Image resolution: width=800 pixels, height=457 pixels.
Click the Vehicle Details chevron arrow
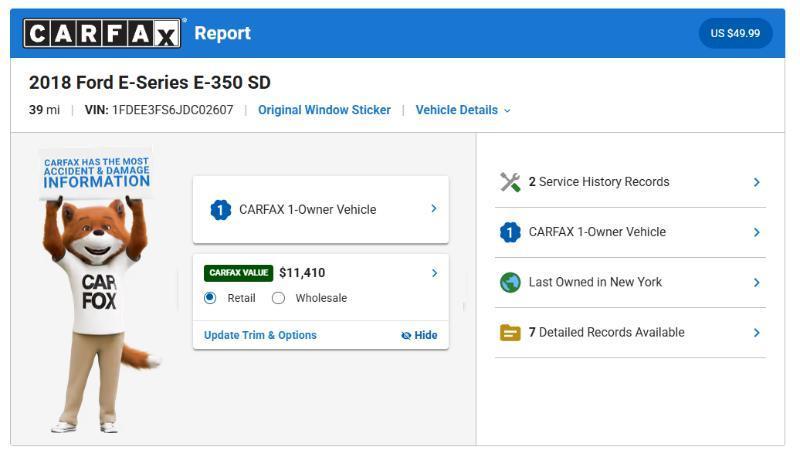click(x=507, y=111)
